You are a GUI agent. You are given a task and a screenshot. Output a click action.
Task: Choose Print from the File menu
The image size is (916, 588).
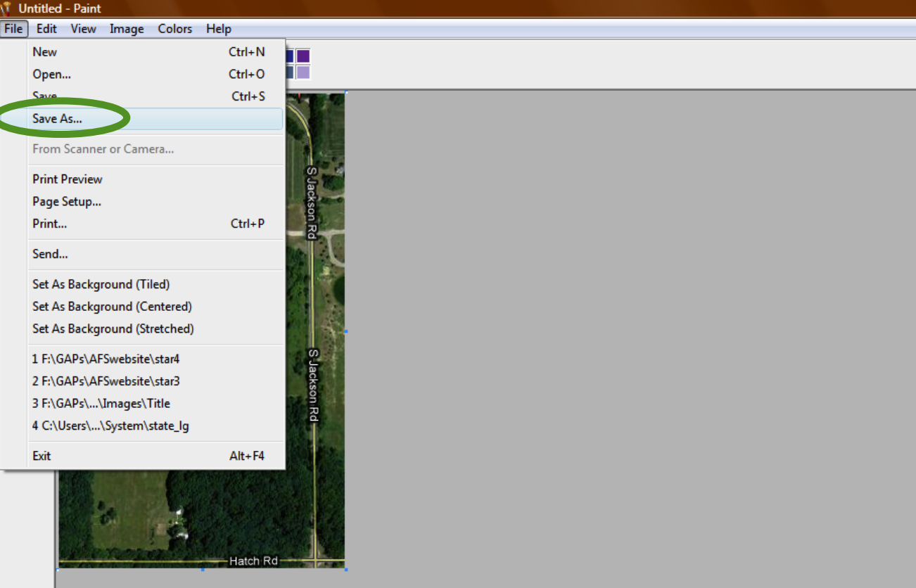[x=49, y=224]
